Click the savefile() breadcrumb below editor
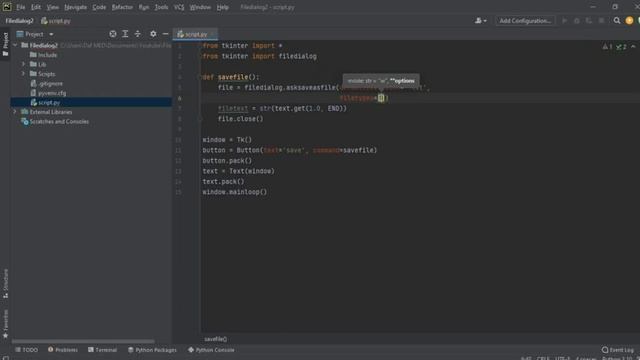640x360 pixels. (216, 339)
